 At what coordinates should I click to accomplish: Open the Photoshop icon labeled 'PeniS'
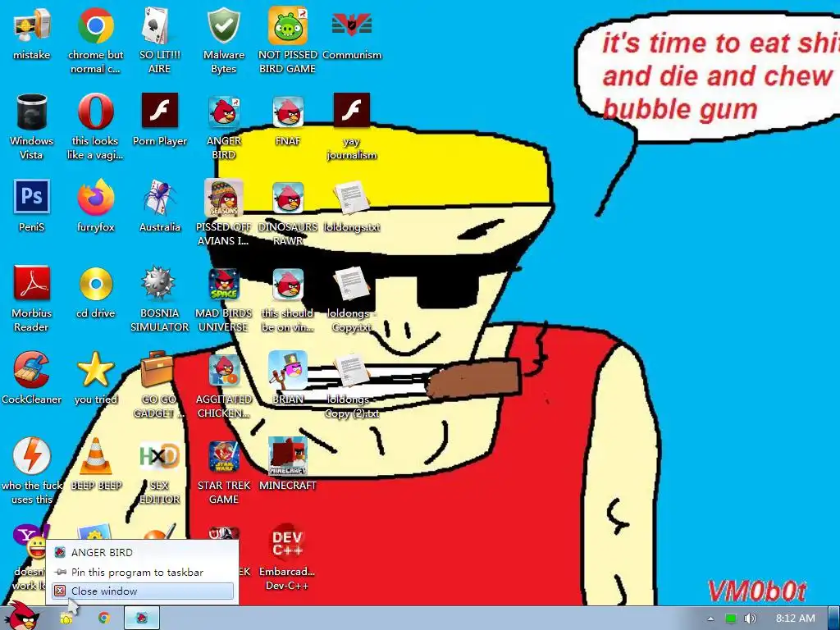pos(32,206)
